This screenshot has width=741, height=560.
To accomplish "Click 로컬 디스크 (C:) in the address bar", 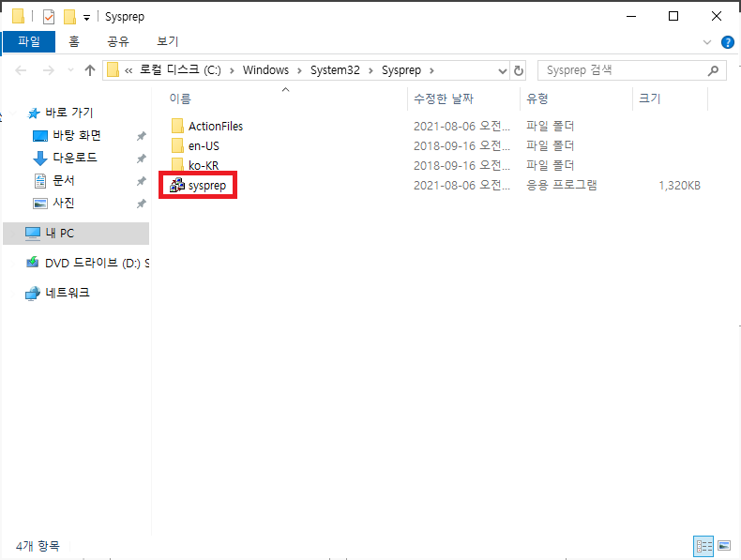I will pos(180,70).
